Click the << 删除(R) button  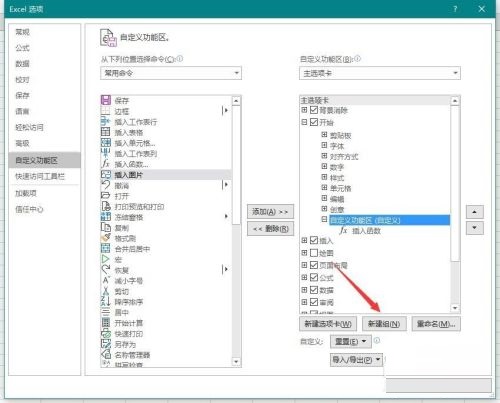[x=270, y=229]
